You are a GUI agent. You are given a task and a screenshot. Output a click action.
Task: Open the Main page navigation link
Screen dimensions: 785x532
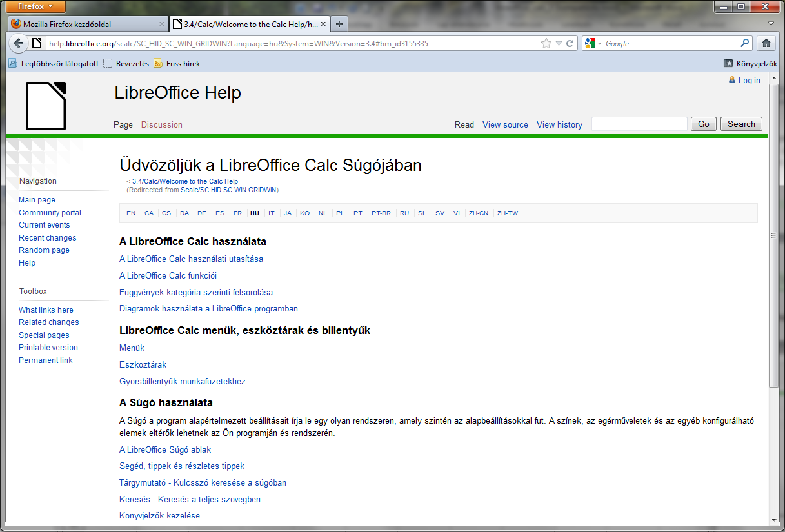37,200
